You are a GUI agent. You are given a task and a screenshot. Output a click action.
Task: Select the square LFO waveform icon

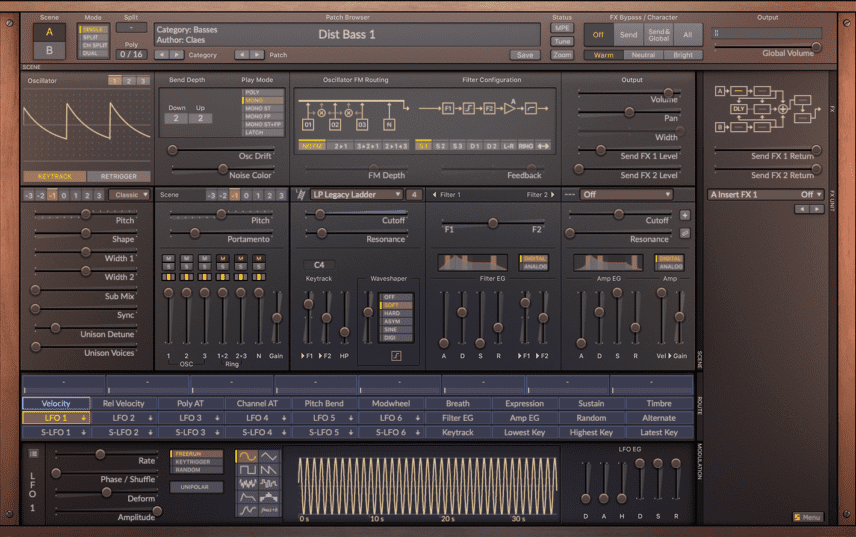point(247,470)
